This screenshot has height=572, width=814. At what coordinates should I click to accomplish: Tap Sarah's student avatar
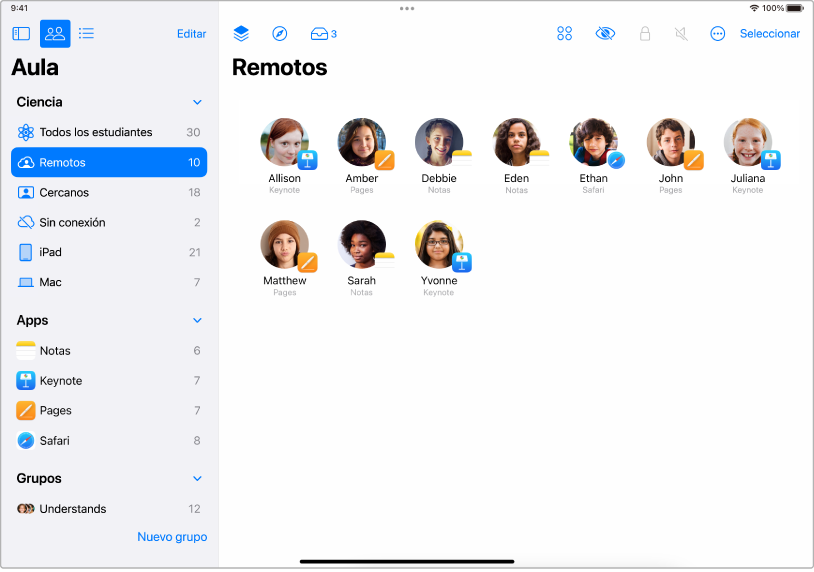[362, 244]
